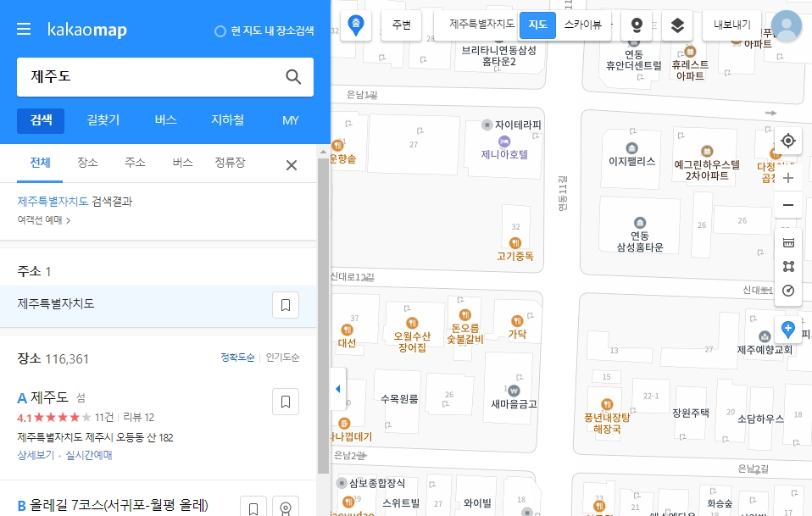Bookmark the 제주도 island result

(x=286, y=402)
